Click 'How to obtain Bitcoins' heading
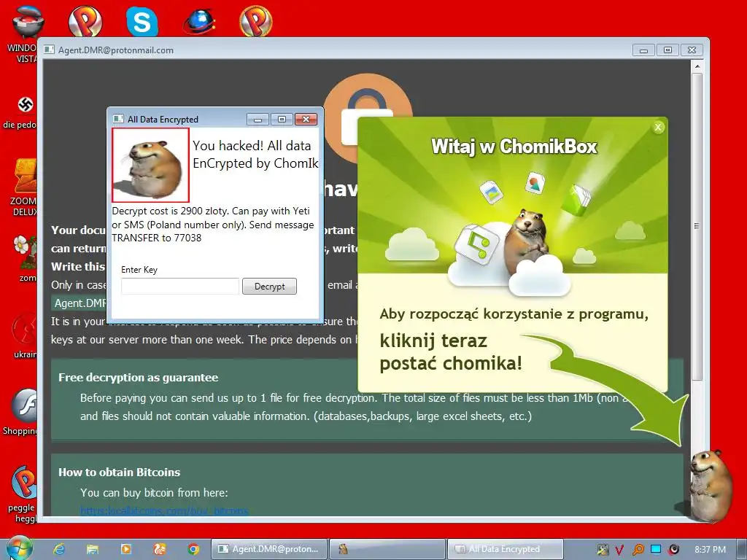Viewport: 747px width, 560px height. pos(119,472)
